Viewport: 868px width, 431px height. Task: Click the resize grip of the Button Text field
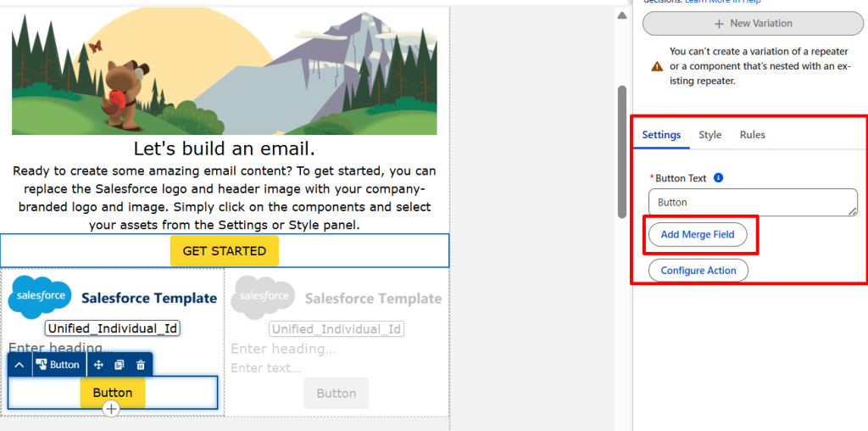(x=852, y=211)
